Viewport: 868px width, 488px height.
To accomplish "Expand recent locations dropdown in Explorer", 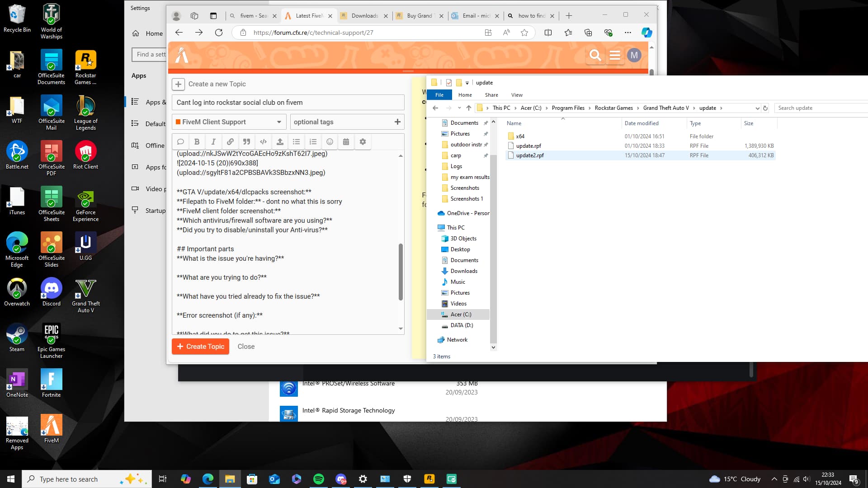I will 459,108.
